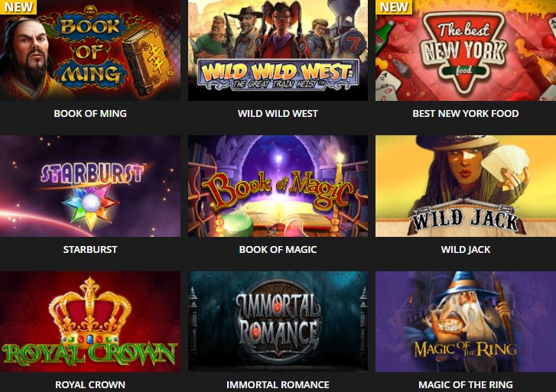Click the STARBURST title link
556x392 pixels.
[90, 250]
